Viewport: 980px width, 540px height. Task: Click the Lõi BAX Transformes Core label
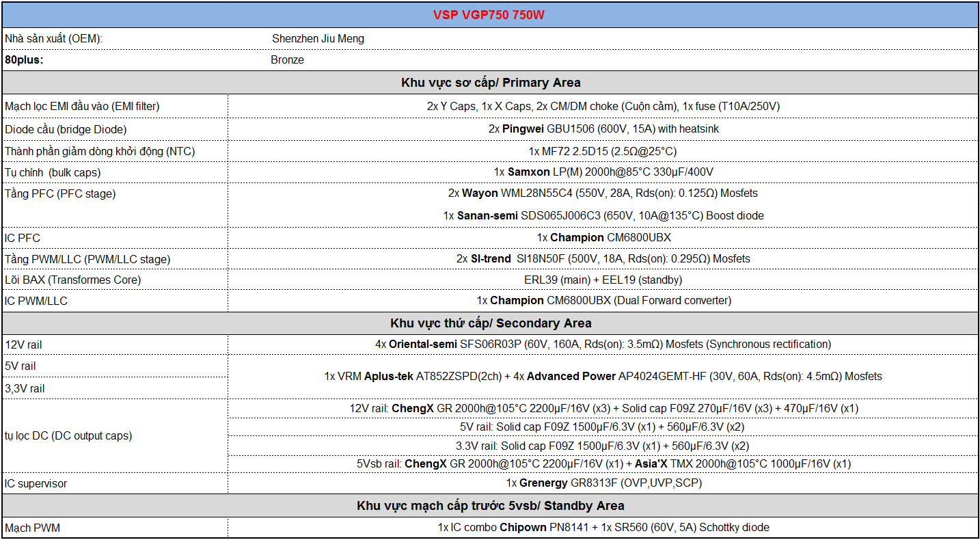pos(115,280)
